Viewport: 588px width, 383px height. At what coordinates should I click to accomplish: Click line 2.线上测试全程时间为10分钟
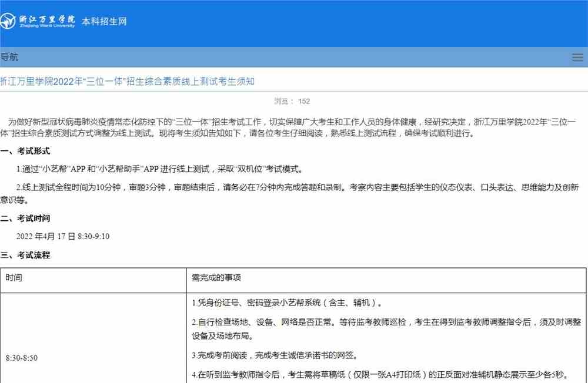289,193
